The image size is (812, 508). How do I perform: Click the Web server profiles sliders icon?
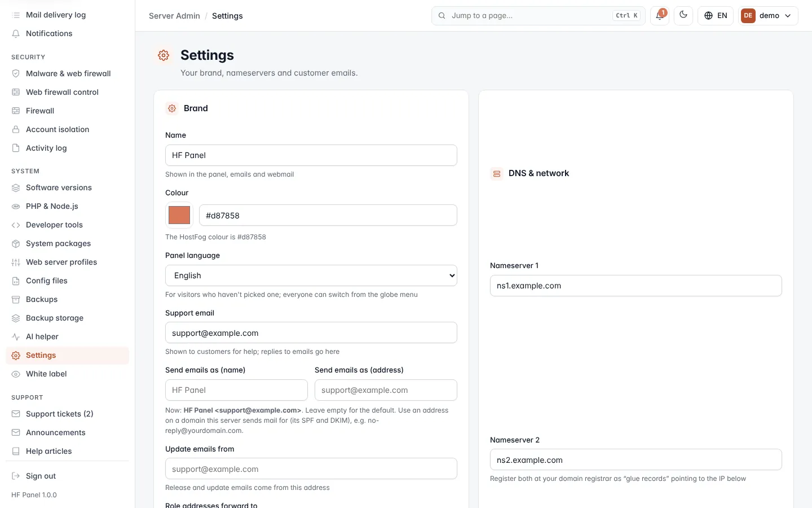pyautogui.click(x=16, y=262)
